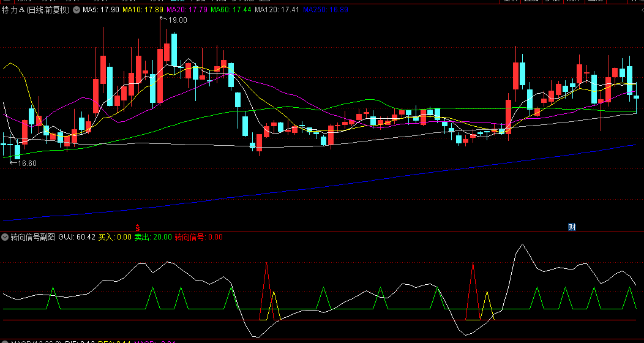
Task: Select the MA5: 17.90 indicator label
Action: [101, 10]
